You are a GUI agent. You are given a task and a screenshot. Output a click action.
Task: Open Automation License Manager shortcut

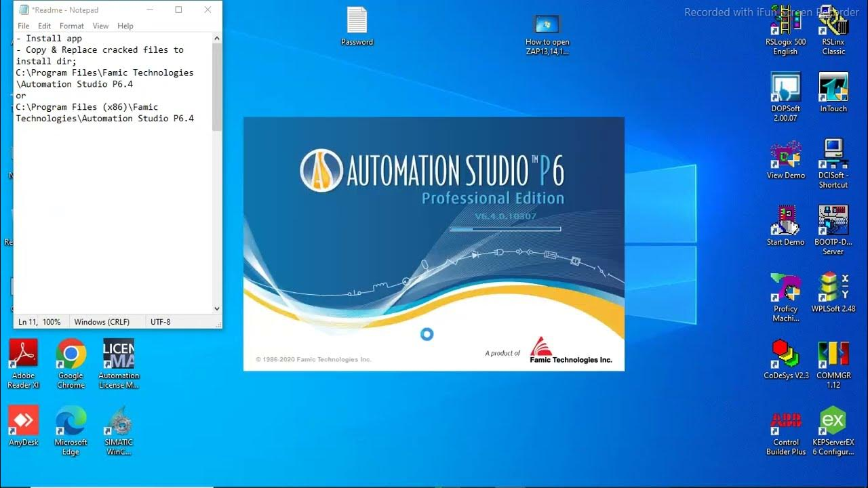tap(119, 364)
